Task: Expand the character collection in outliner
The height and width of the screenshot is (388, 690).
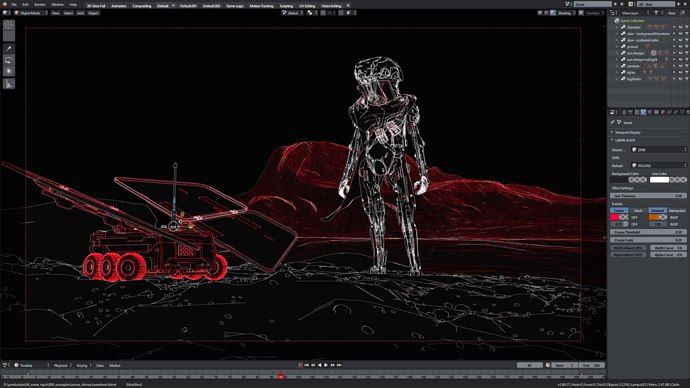Action: tap(617, 27)
